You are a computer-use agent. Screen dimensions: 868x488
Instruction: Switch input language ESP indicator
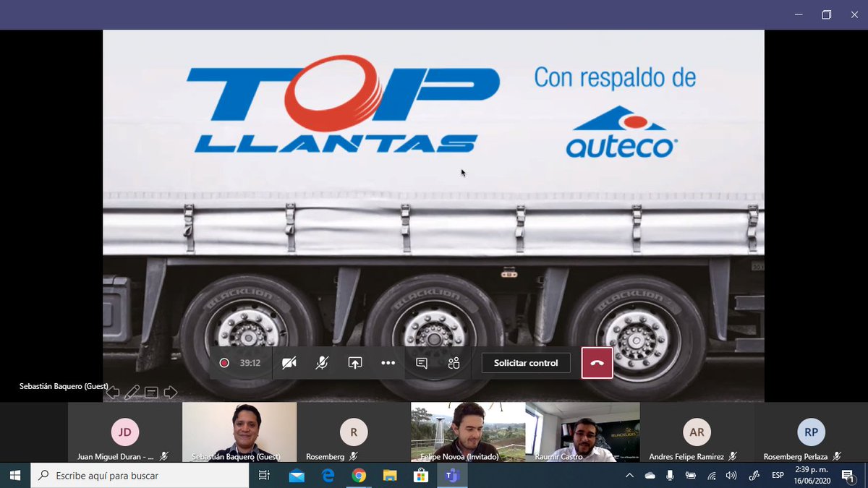click(x=778, y=475)
